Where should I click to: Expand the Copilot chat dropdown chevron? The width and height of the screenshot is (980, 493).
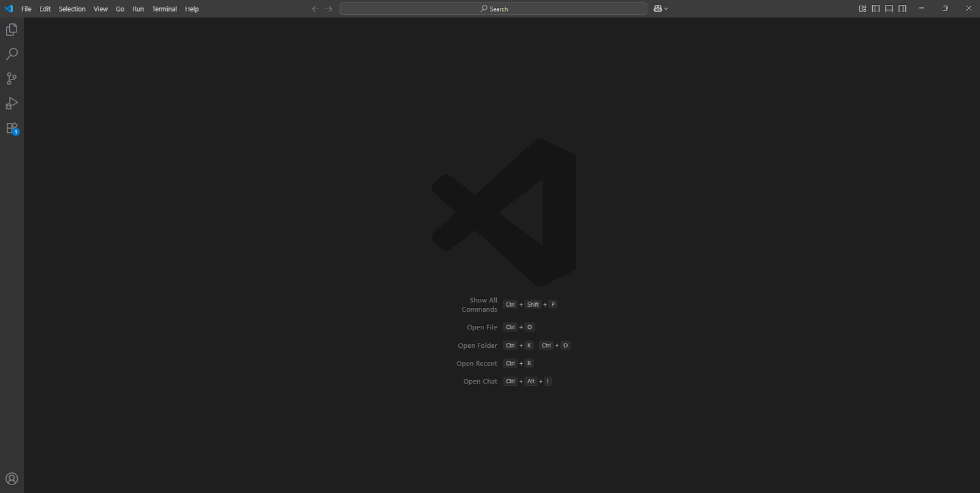pyautogui.click(x=666, y=9)
